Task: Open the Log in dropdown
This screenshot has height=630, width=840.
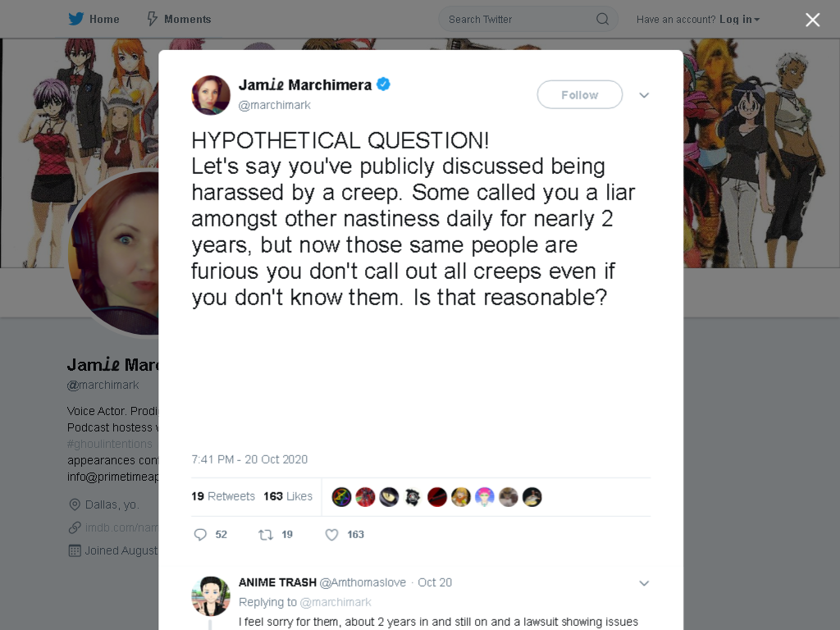Action: (x=739, y=20)
